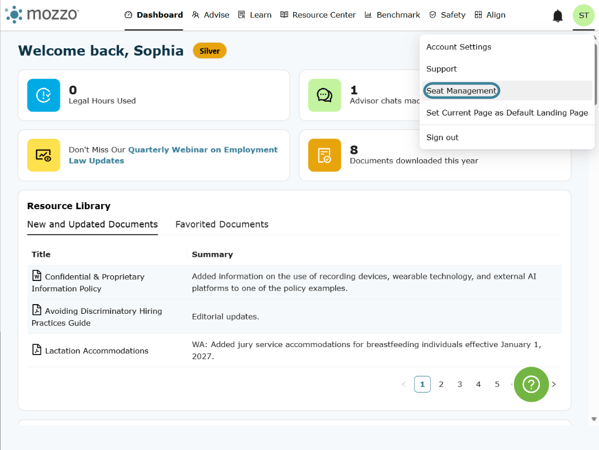Click the Title column header
The width and height of the screenshot is (599, 450).
click(41, 254)
